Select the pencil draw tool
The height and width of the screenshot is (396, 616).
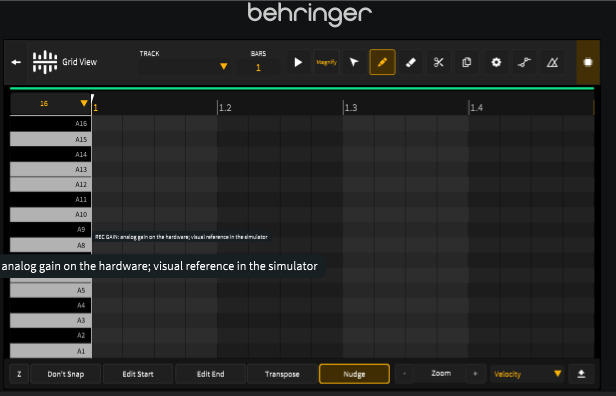tap(382, 62)
